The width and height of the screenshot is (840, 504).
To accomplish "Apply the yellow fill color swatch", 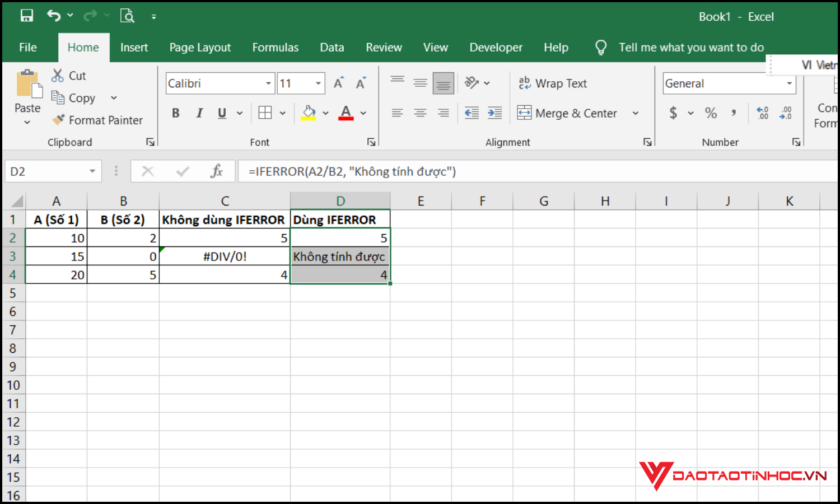I will coord(309,113).
